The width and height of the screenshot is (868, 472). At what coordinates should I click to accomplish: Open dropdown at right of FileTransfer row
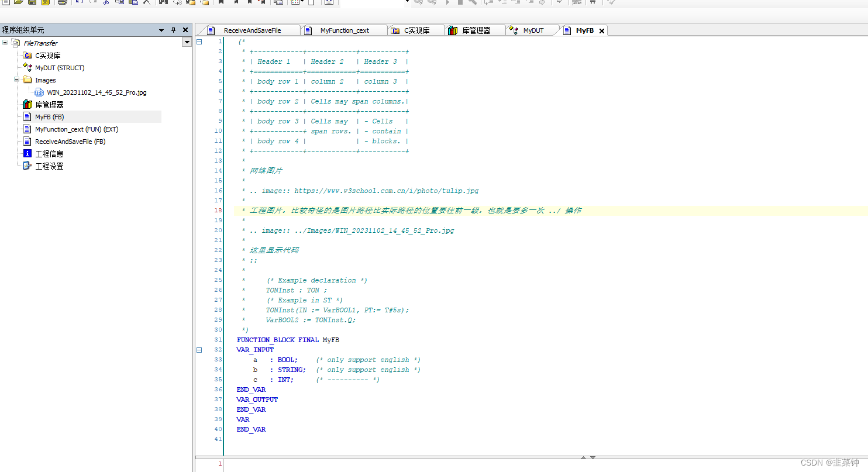click(x=187, y=42)
